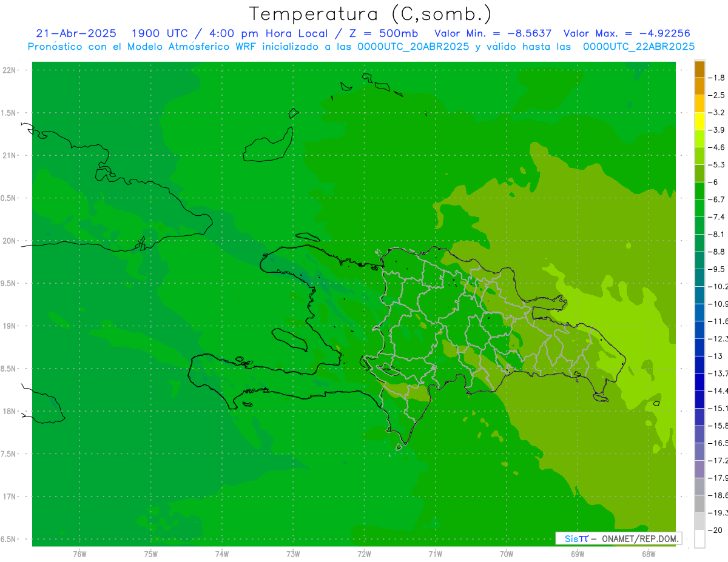Screen dimensions: 728x562
Task: Click the "-7.4" color scale label
Action: click(x=716, y=216)
